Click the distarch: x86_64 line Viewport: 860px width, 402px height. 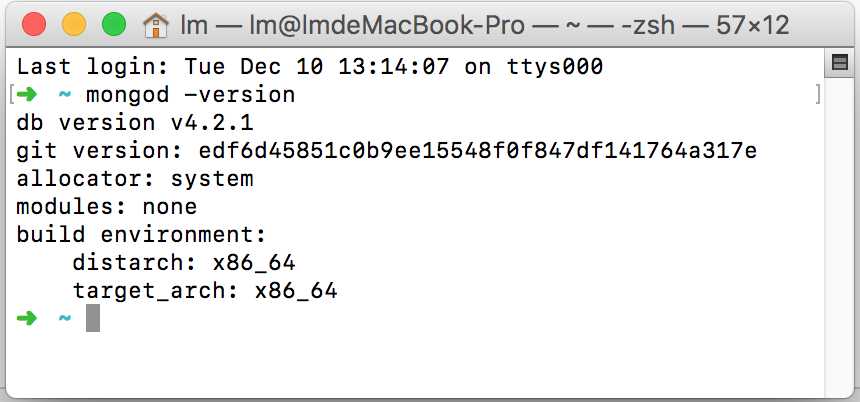coord(184,263)
